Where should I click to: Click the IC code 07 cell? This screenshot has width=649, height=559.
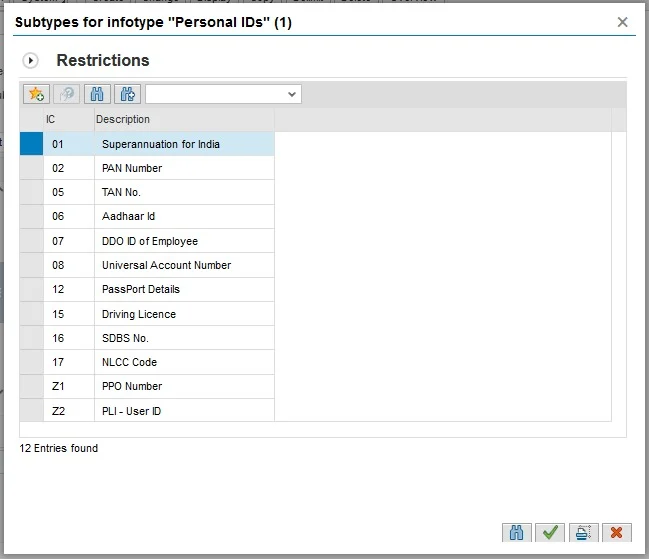pos(69,241)
